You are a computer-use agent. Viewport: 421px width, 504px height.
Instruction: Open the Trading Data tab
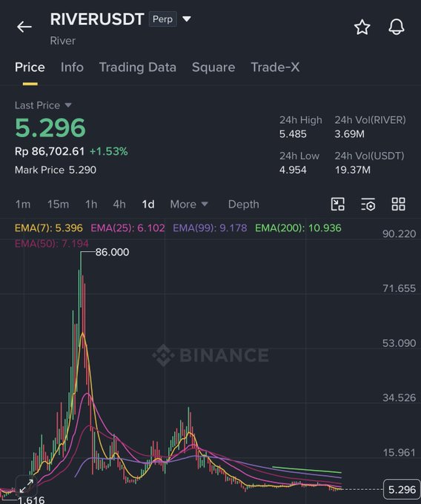point(138,67)
